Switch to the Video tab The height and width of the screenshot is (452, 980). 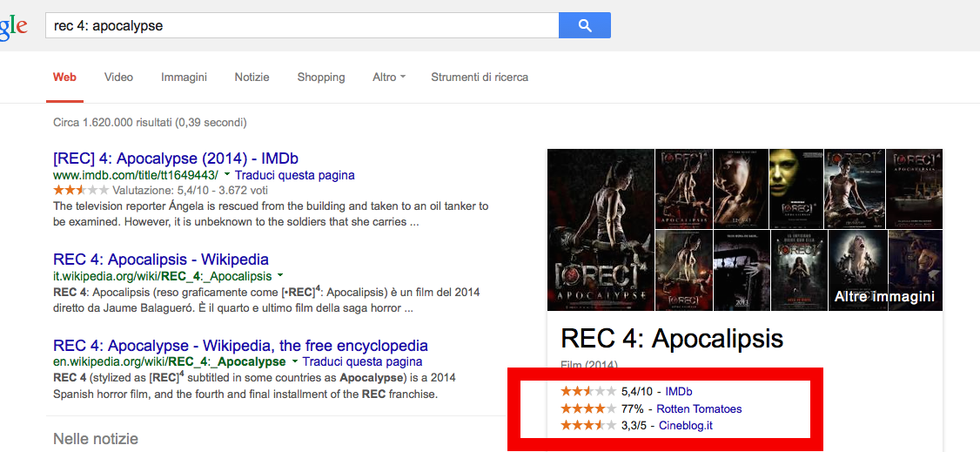(118, 77)
